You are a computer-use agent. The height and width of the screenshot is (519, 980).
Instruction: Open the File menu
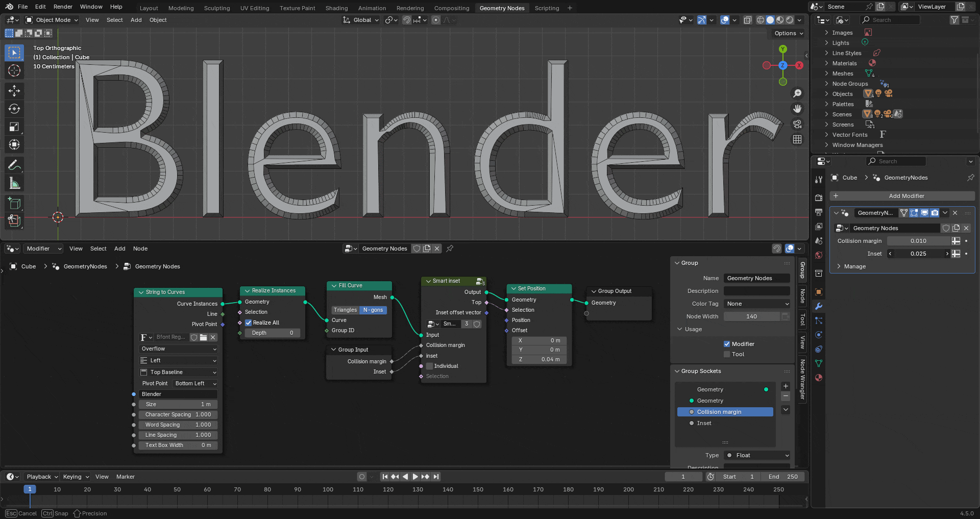click(x=23, y=7)
